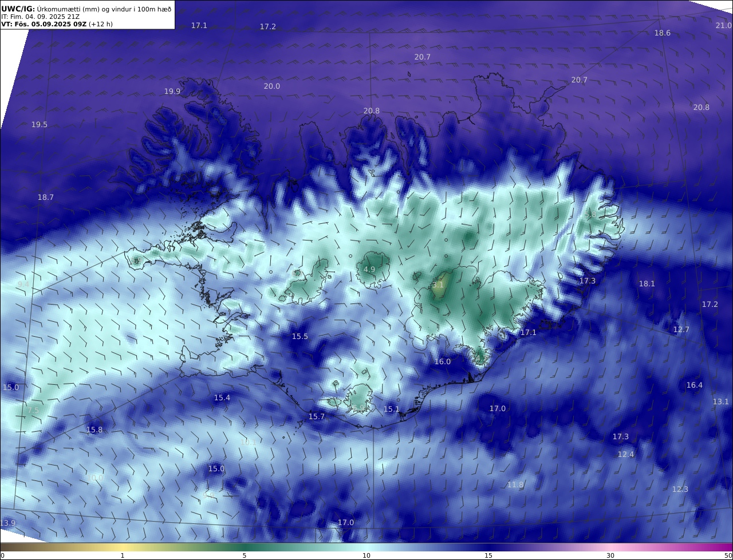Select the color scale tick labeled 10
The width and height of the screenshot is (733, 560).
[366, 555]
